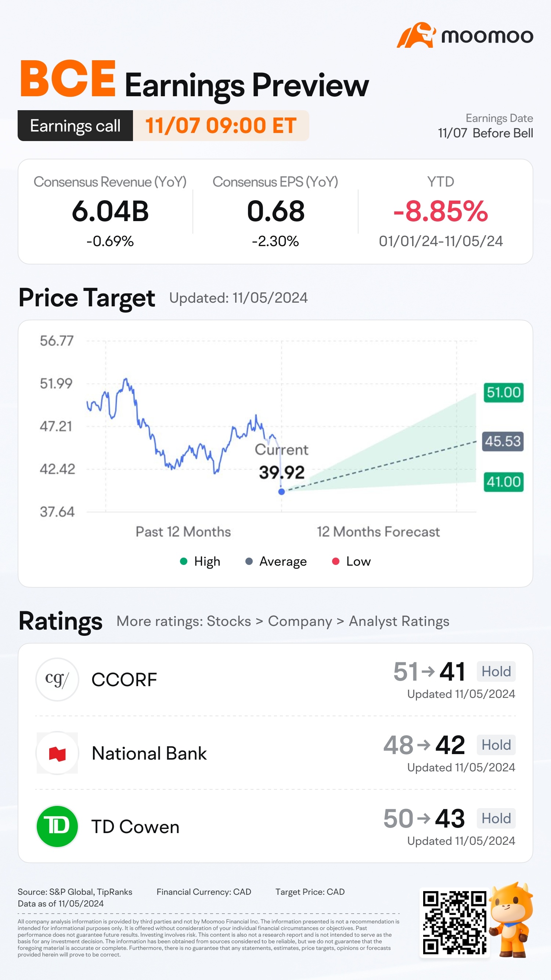
Task: Click the CCORF cg logo icon
Action: [57, 679]
